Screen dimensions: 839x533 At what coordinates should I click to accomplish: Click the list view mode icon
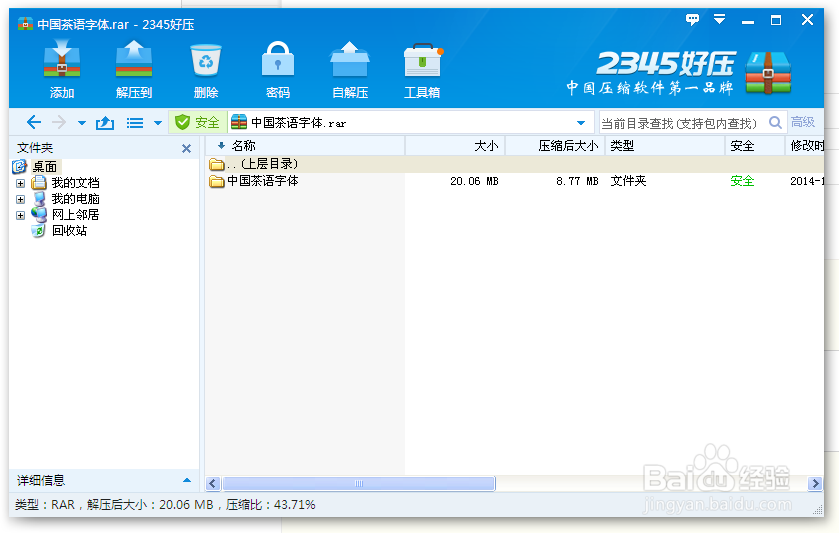pyautogui.click(x=135, y=123)
